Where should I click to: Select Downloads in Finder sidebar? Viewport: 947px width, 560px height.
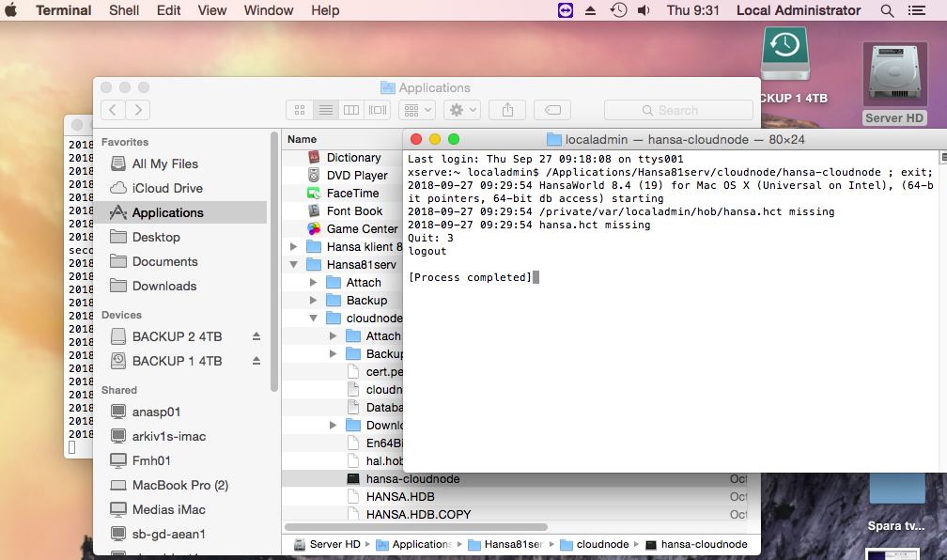coord(182,286)
